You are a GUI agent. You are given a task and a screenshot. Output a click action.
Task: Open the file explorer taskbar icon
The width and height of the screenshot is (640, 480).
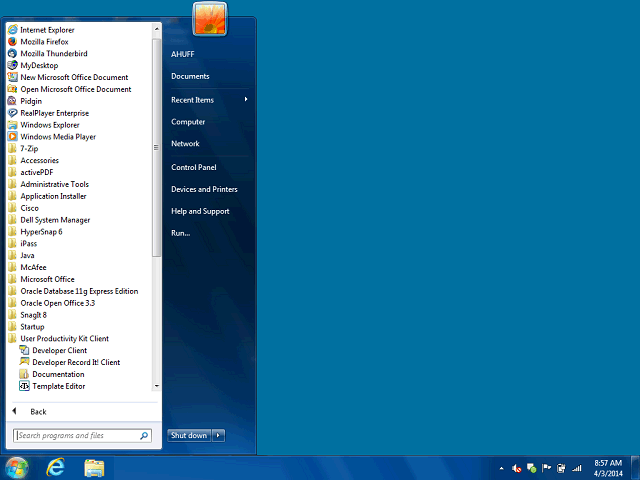[94, 468]
